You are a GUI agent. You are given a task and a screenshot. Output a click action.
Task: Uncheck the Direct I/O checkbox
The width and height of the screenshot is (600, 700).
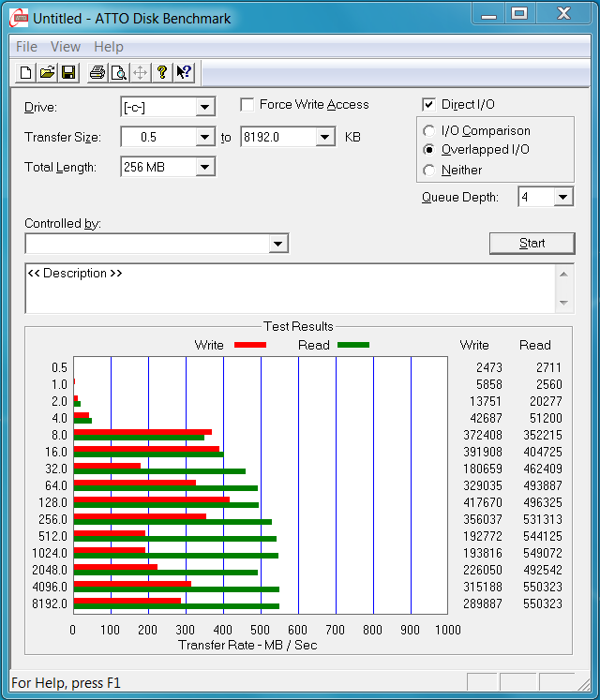coord(428,104)
